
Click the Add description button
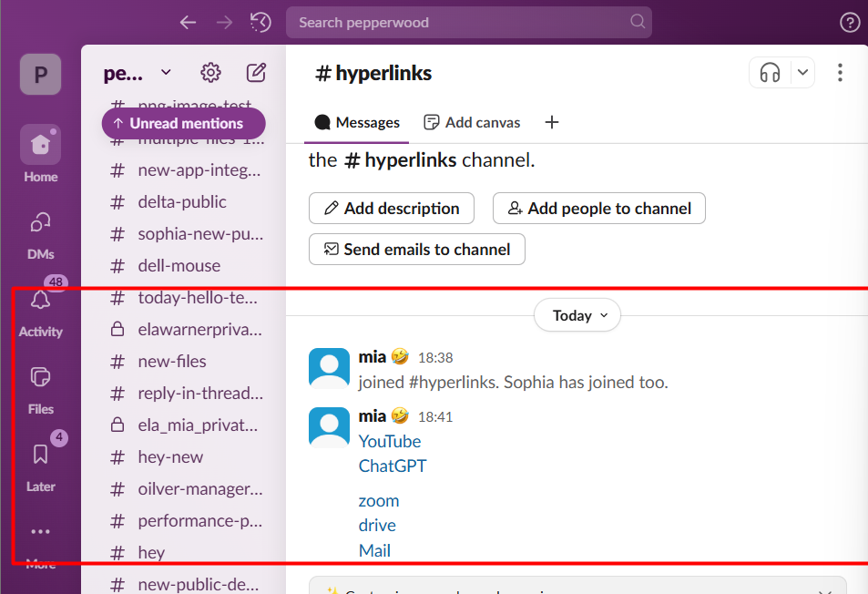click(x=391, y=209)
